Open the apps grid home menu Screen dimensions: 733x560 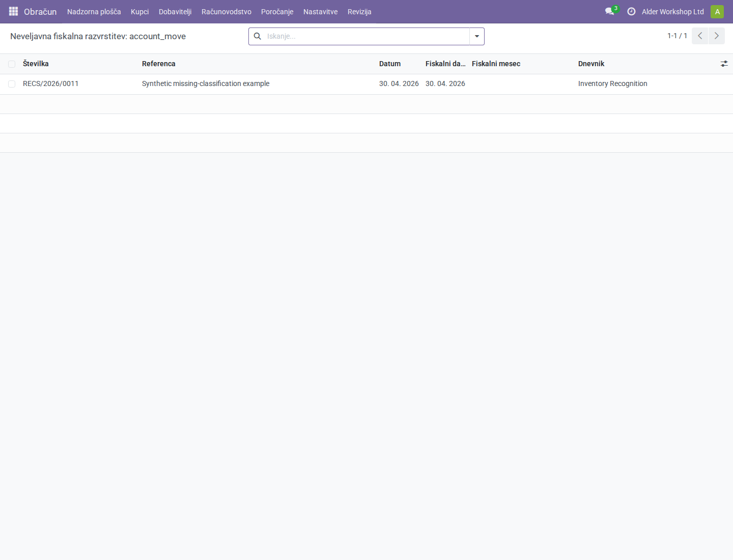point(13,11)
